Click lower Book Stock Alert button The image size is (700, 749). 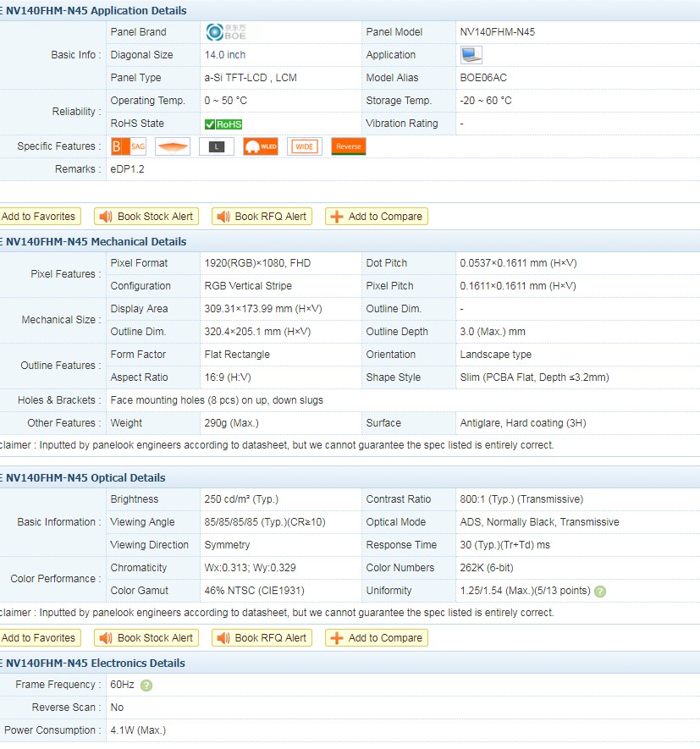coord(146,637)
